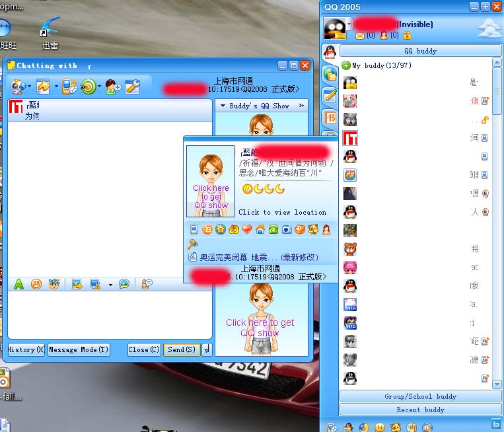
Task: Open the house Qzone icon in buddy card
Action: [260, 229]
